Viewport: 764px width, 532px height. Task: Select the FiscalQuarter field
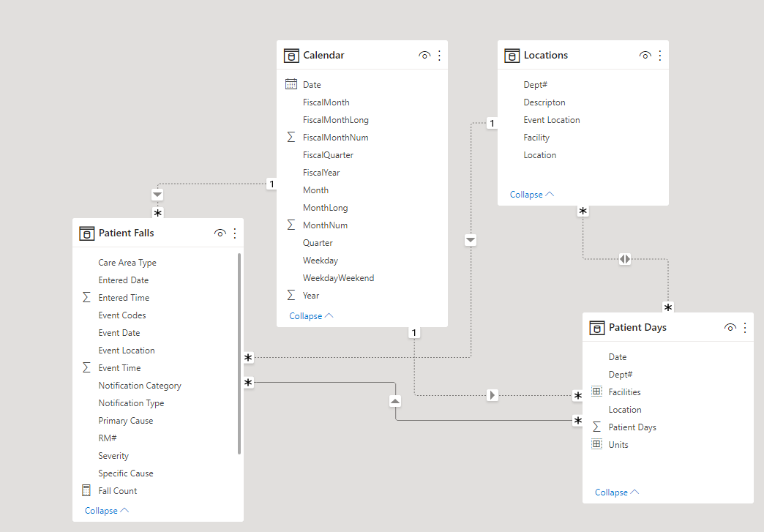[328, 155]
